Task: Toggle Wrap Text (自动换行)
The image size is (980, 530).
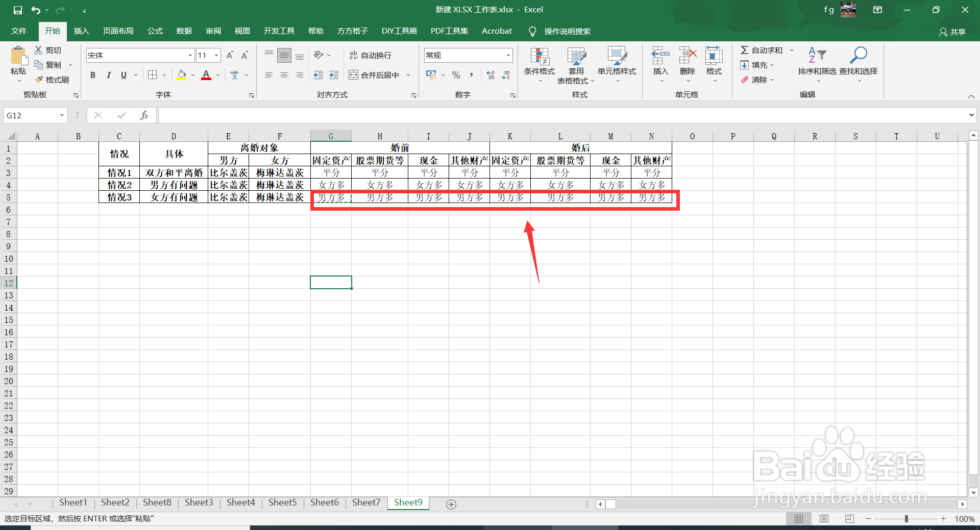Action: [371, 55]
